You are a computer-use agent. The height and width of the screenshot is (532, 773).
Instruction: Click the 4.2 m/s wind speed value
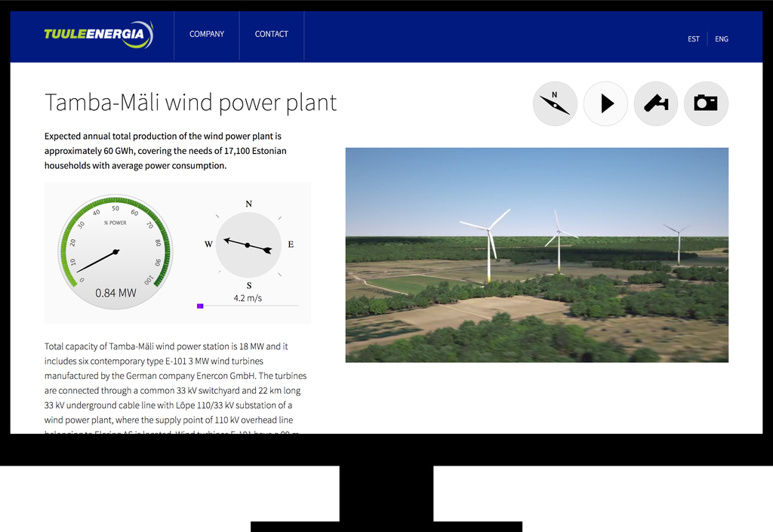click(248, 298)
